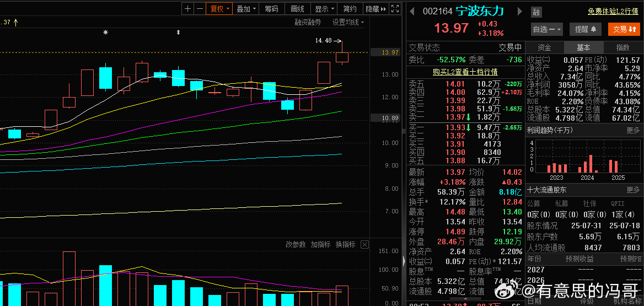644x306 pixels.
Task: Select the 卖四 14.00 order row
Action: [465, 93]
